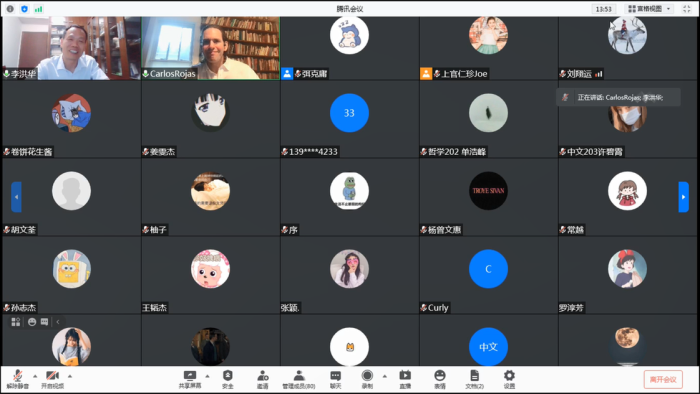Click name label 卷饼花生酱
The image size is (700, 394).
point(31,152)
